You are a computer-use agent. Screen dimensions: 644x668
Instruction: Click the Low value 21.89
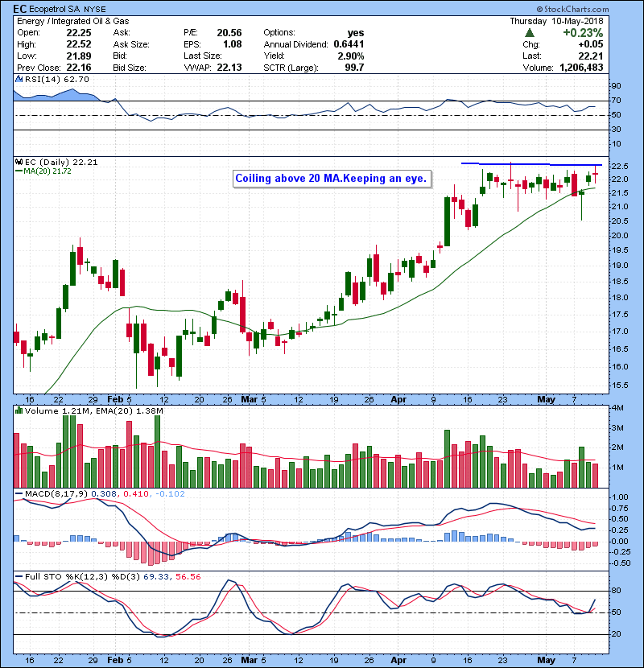click(78, 56)
